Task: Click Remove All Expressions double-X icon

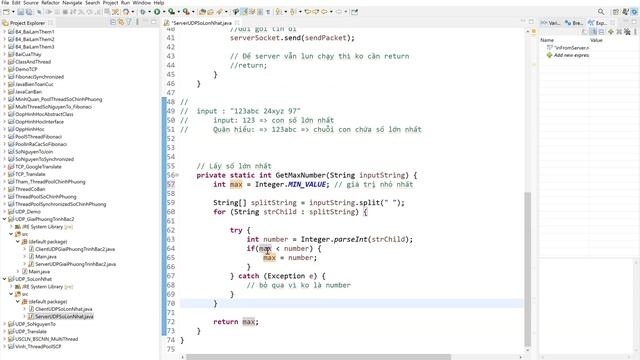Action: 627,31
